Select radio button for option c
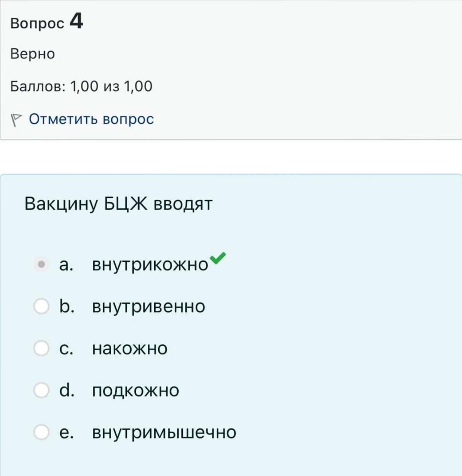The height and width of the screenshot is (476, 462). point(42,348)
